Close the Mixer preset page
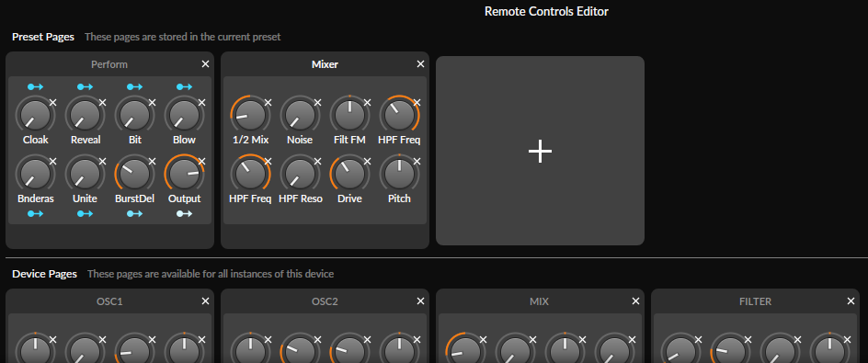Viewport: 868px width, 363px height. (420, 64)
